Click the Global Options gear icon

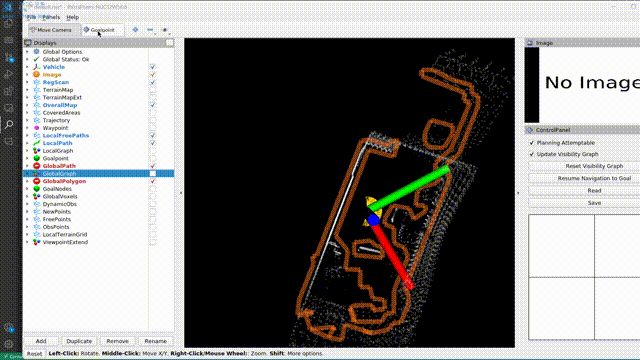[x=36, y=52]
